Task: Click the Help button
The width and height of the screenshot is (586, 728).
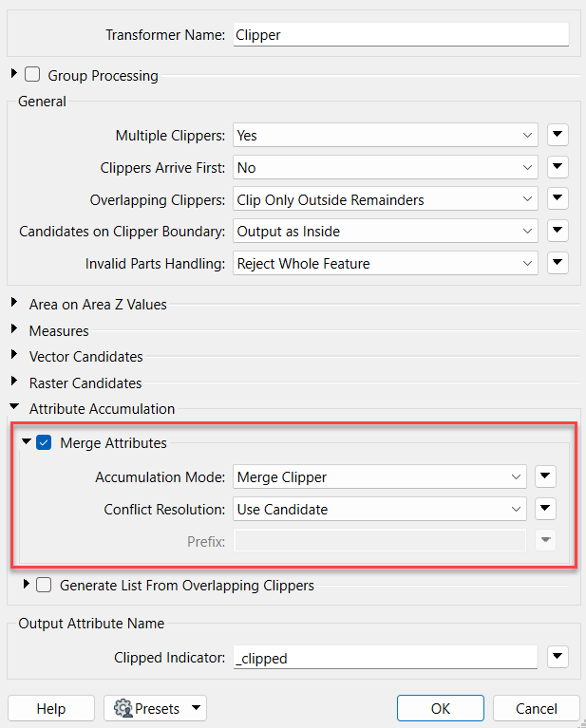Action: coord(51,708)
